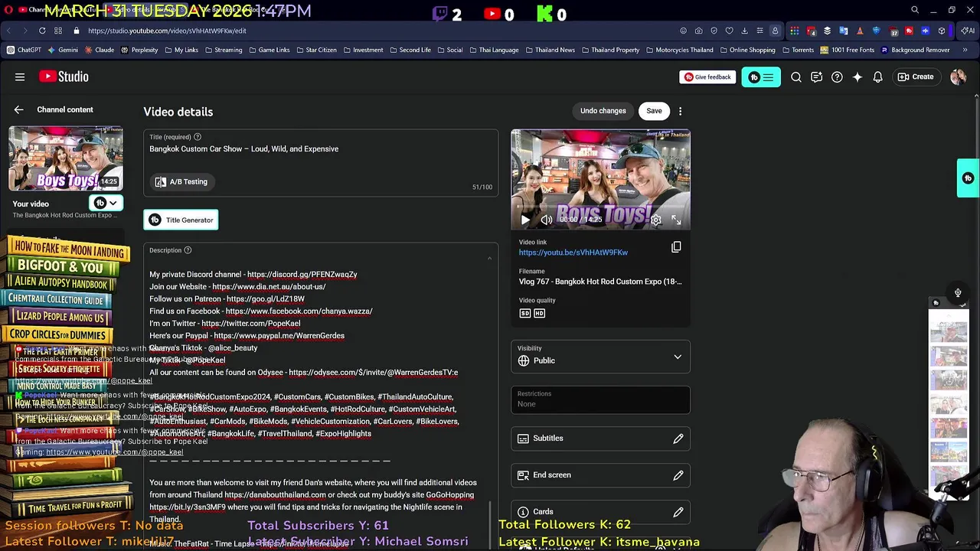980x551 pixels.
Task: Open the Claude bookmark
Action: (100, 50)
